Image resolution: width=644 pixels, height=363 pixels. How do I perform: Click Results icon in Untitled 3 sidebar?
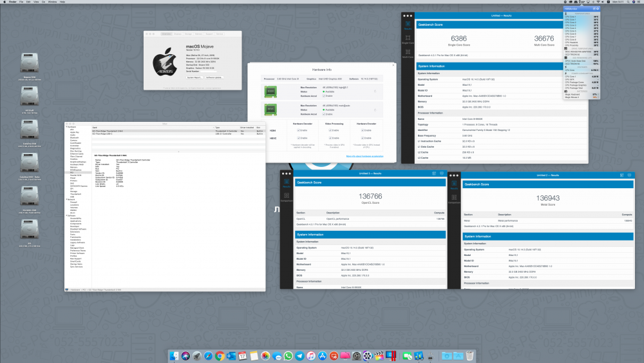[x=287, y=183]
